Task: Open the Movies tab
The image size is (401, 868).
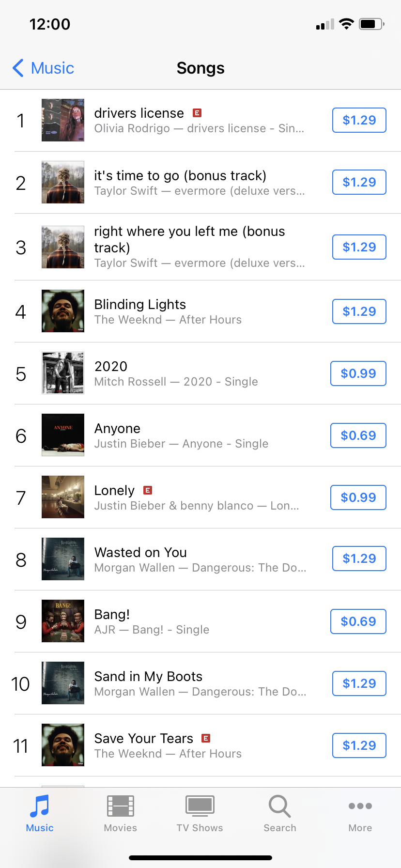Action: (x=121, y=806)
